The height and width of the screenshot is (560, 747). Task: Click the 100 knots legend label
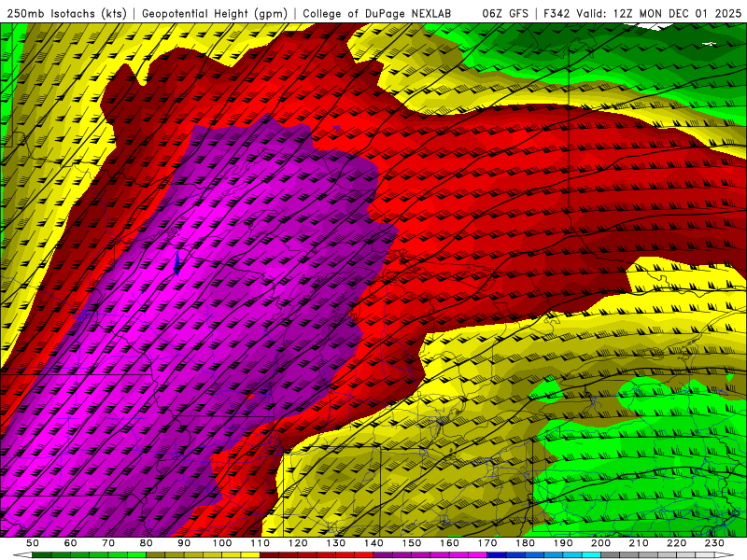(222, 543)
